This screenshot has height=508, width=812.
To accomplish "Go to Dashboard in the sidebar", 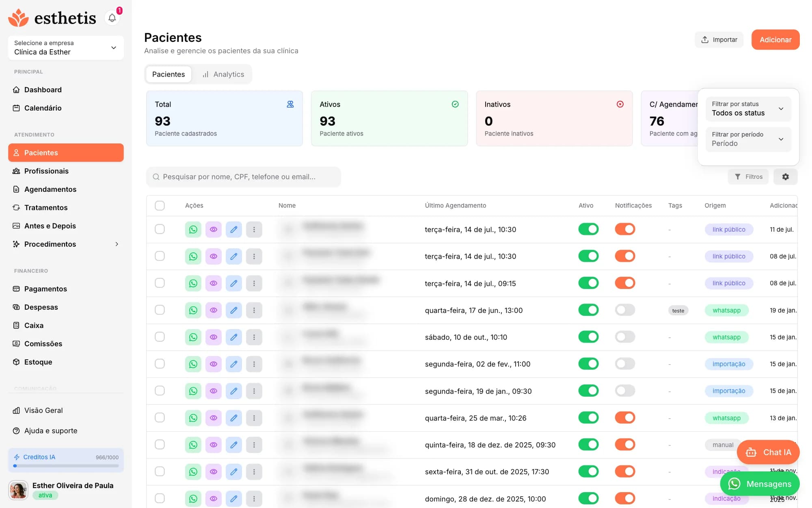I will (66, 90).
